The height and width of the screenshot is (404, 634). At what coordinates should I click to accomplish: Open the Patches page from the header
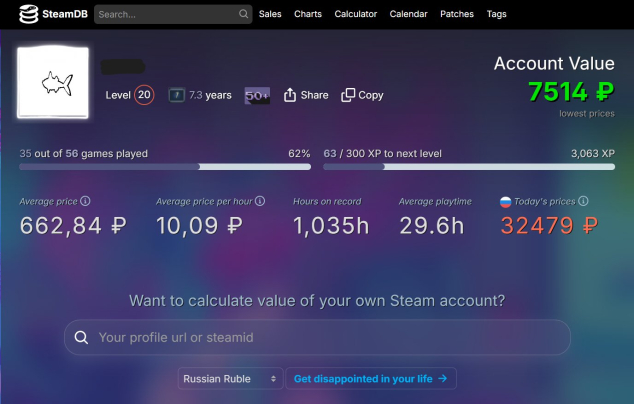point(457,14)
